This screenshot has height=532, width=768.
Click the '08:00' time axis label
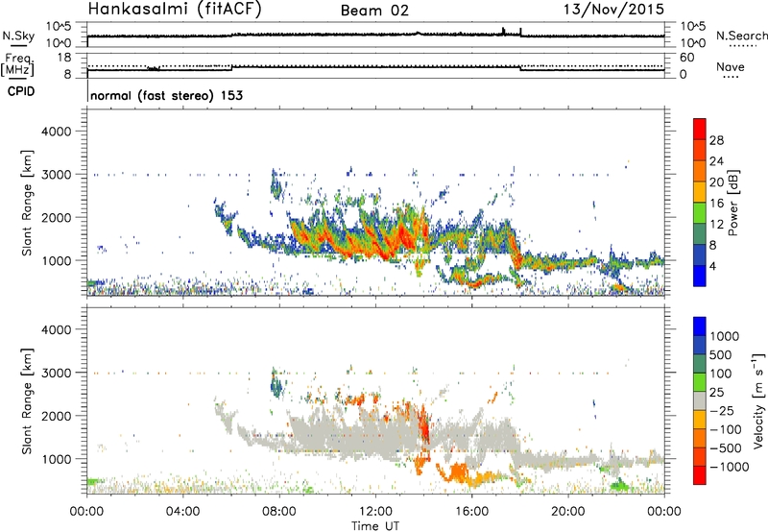click(279, 512)
